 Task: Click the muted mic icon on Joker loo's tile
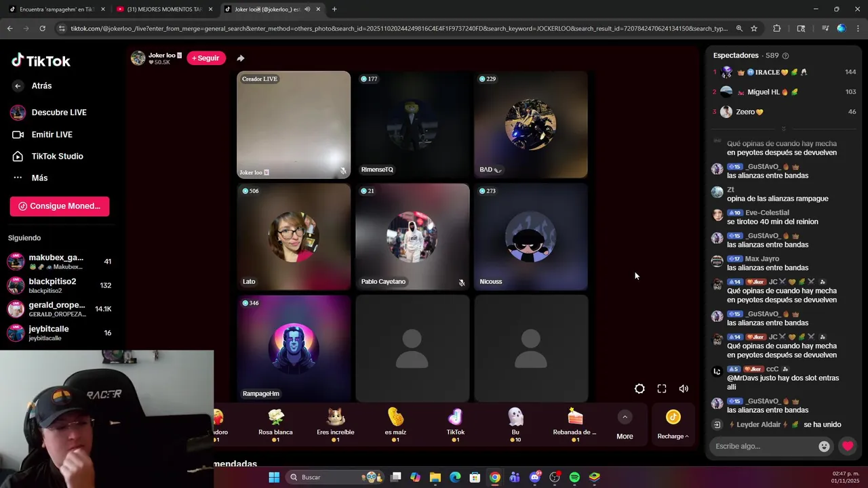point(343,171)
